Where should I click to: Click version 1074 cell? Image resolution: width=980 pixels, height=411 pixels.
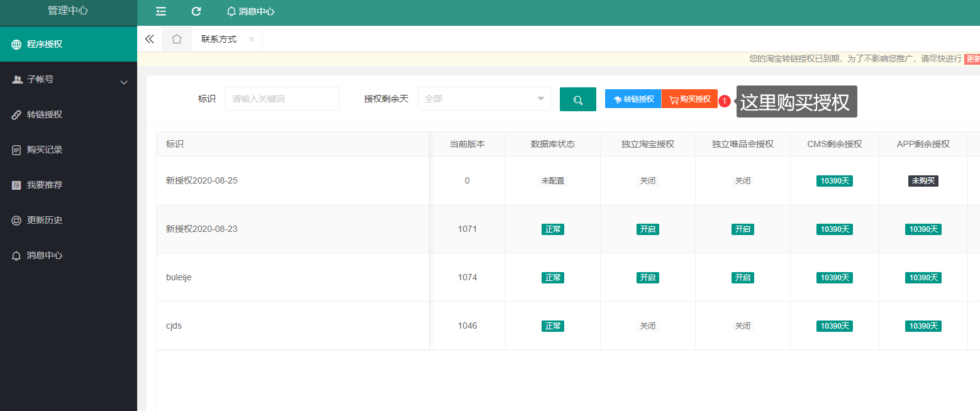[467, 277]
